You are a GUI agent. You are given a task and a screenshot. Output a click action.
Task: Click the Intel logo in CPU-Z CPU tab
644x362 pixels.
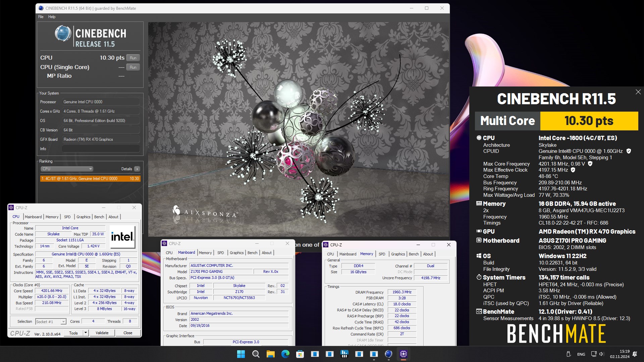coord(122,237)
